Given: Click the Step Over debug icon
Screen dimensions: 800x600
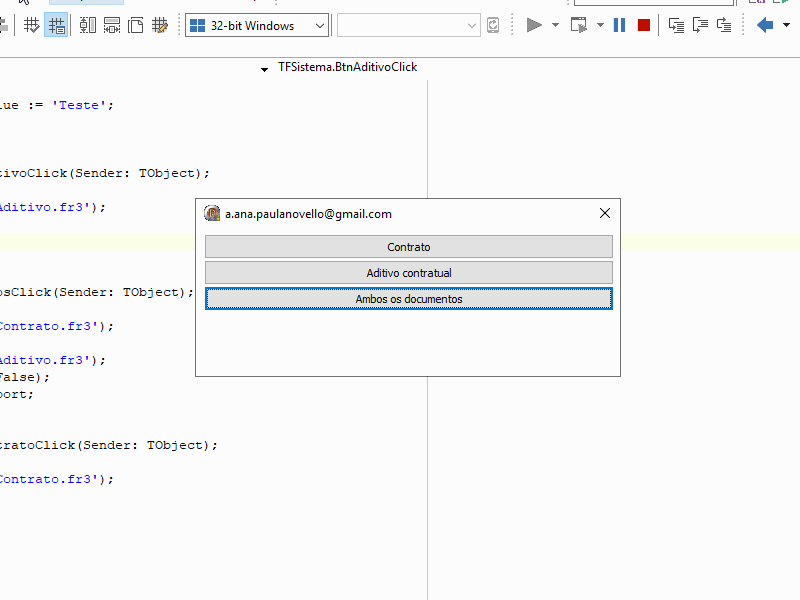Looking at the screenshot, I should (700, 25).
